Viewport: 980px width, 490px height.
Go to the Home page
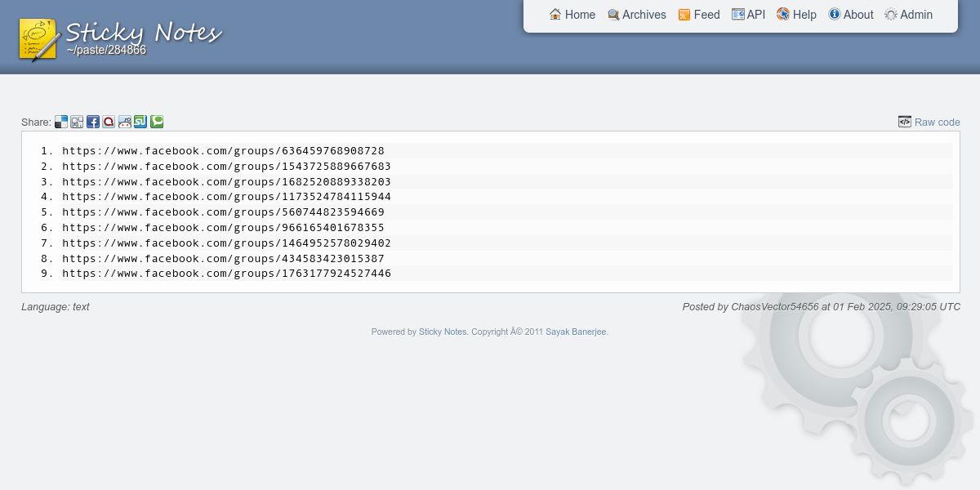572,15
